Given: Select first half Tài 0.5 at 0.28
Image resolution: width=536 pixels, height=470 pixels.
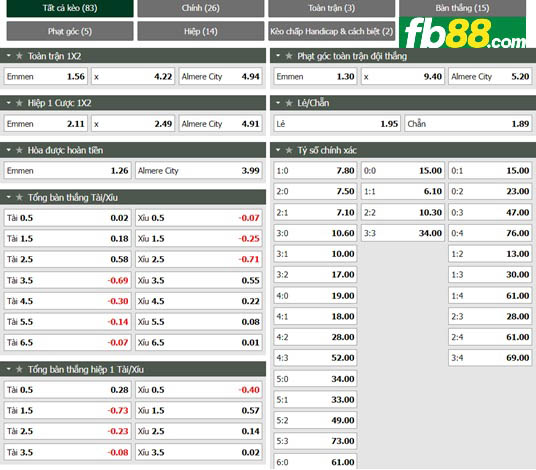Looking at the screenshot, I should [67, 390].
